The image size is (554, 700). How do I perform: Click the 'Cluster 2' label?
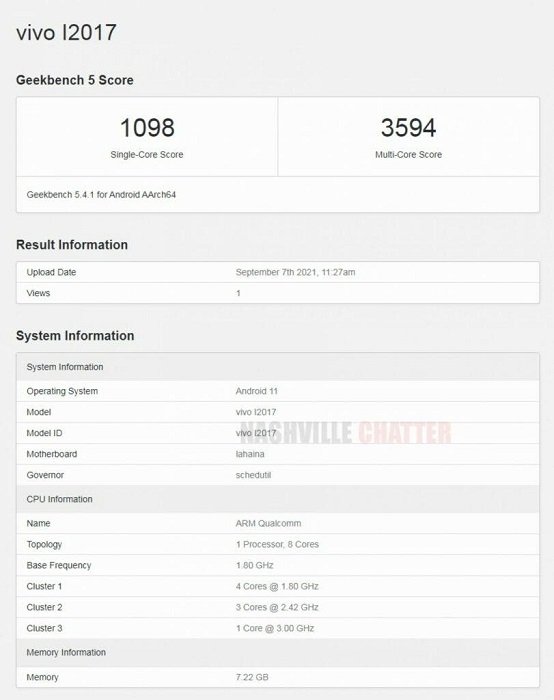click(44, 607)
